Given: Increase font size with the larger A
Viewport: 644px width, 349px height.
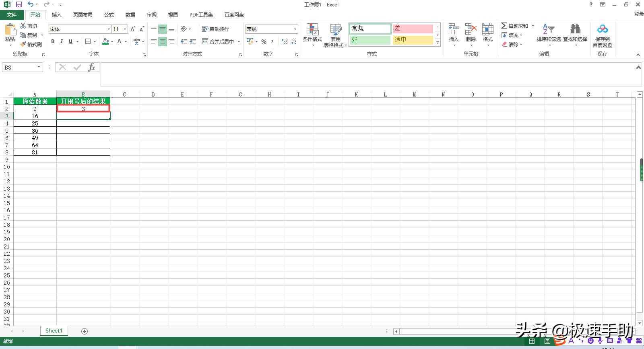Looking at the screenshot, I should [x=133, y=29].
